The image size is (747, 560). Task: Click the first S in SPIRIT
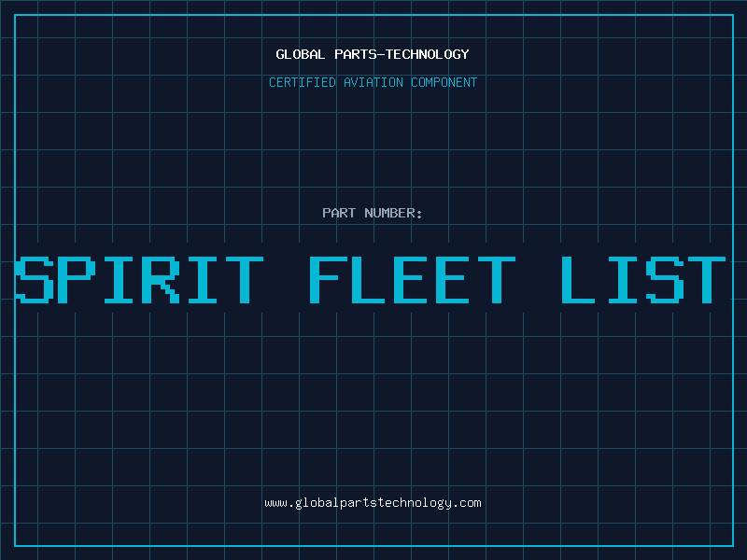(37, 280)
